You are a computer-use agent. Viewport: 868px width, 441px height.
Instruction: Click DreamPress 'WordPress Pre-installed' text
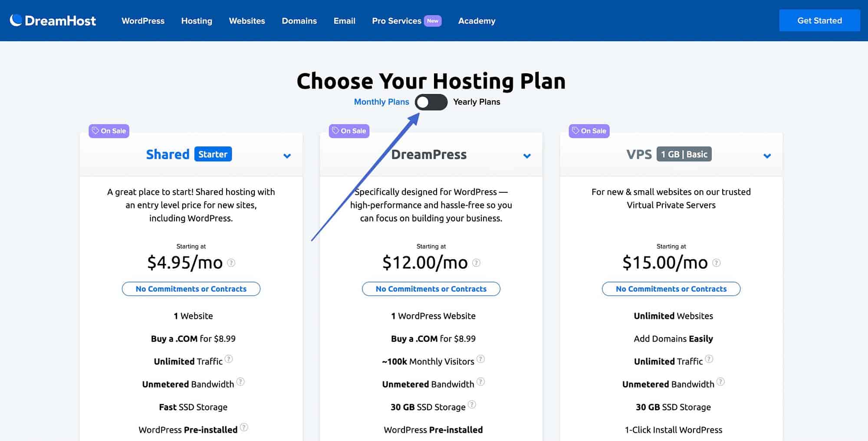point(433,430)
